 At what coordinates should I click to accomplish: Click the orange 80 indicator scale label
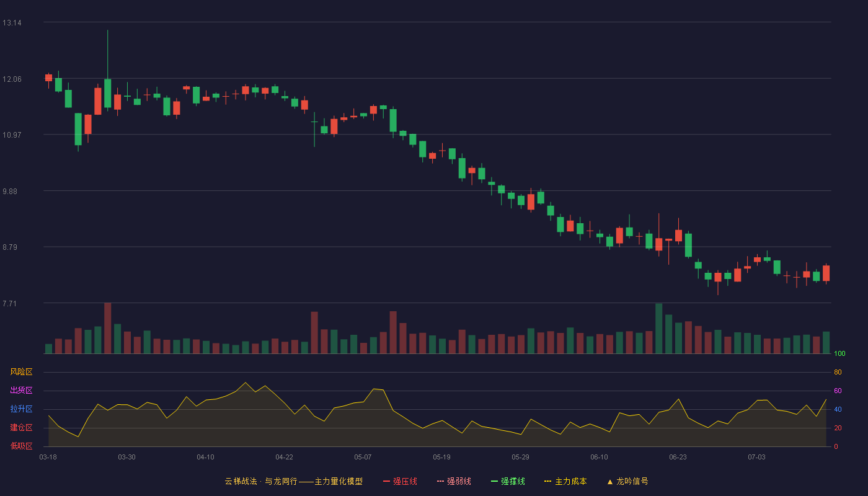point(838,372)
